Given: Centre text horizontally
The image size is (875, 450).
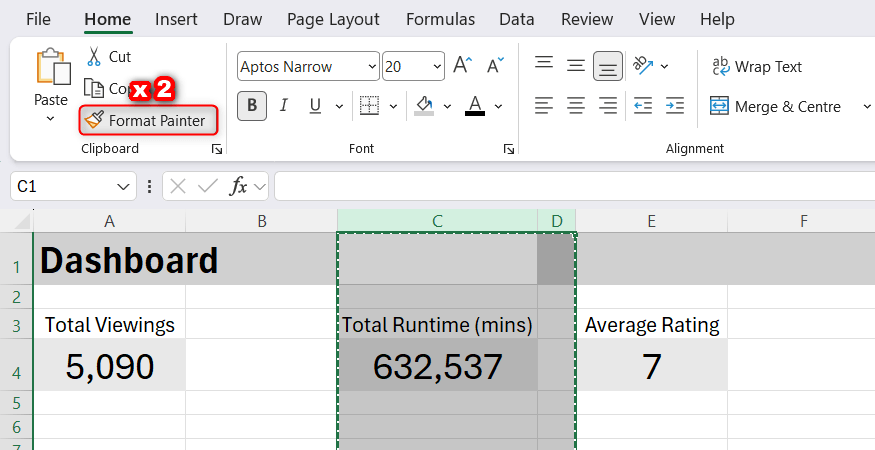Looking at the screenshot, I should click(575, 106).
